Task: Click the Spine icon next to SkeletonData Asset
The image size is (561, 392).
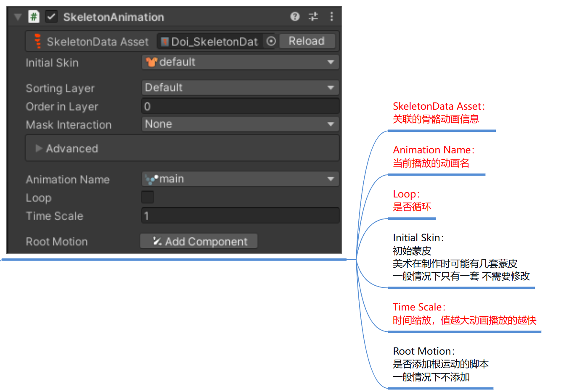Action: pyautogui.click(x=38, y=41)
